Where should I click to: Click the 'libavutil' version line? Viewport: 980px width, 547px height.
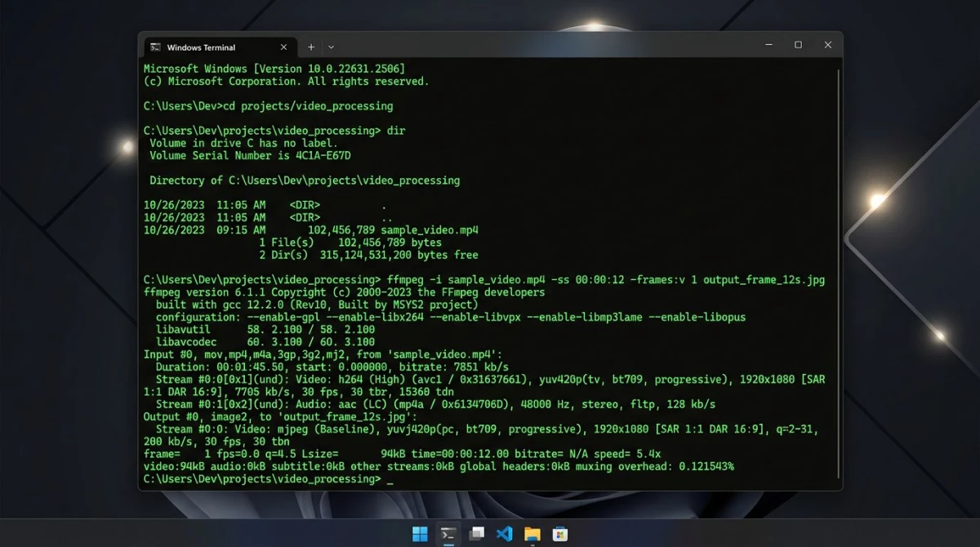coord(265,330)
